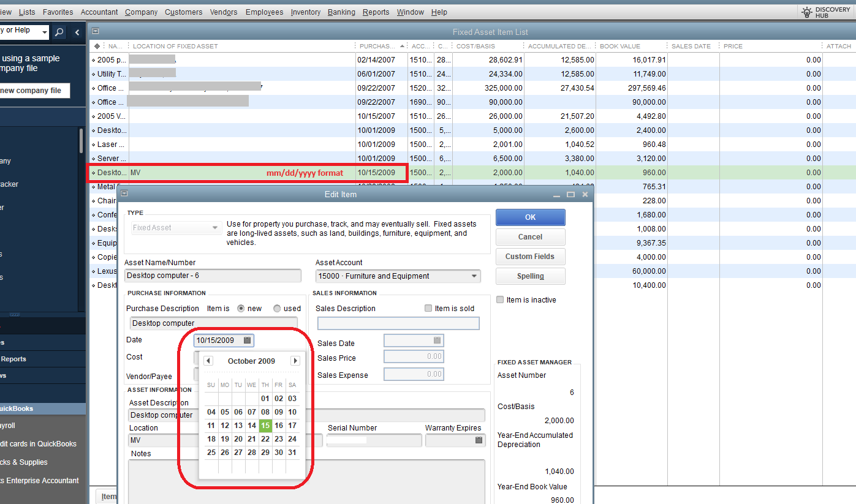
Task: Open the Inventory menu
Action: tap(306, 12)
